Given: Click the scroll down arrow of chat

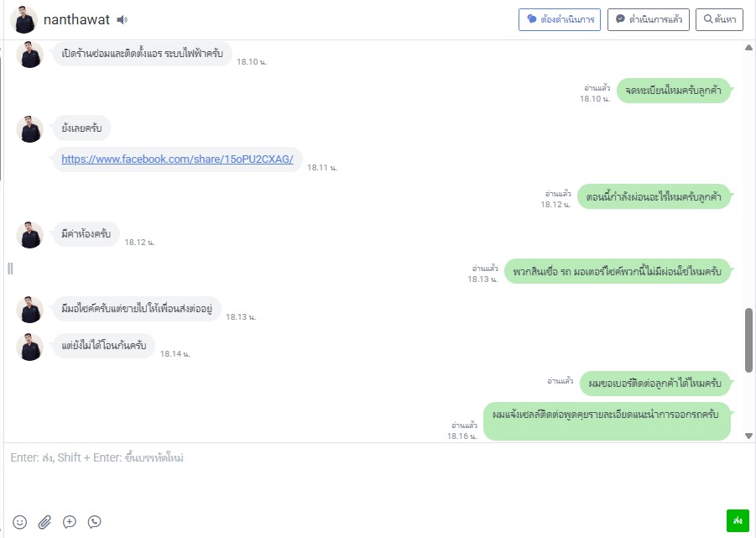Looking at the screenshot, I should pyautogui.click(x=748, y=436).
